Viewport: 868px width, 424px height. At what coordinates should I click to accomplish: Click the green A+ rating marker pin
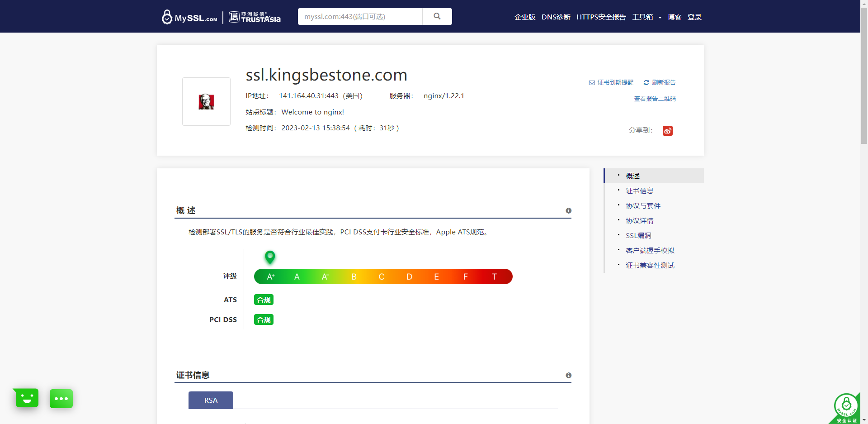[x=270, y=257]
